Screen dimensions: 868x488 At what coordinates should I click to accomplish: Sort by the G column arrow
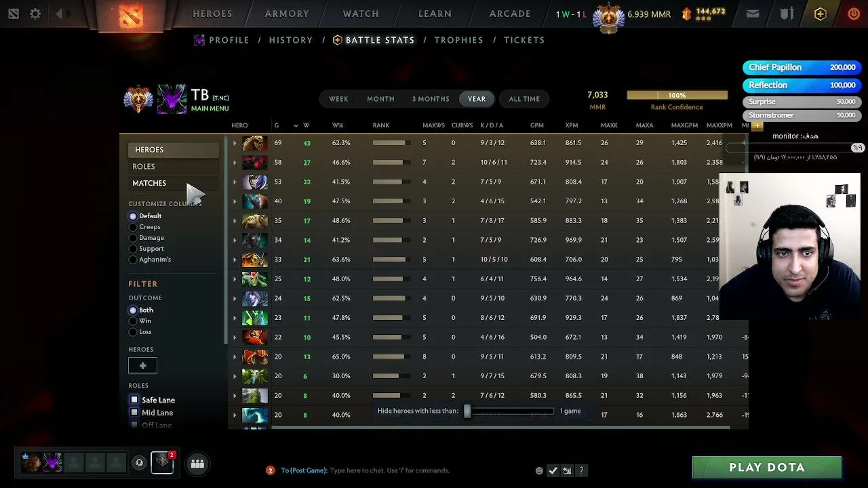(x=296, y=125)
